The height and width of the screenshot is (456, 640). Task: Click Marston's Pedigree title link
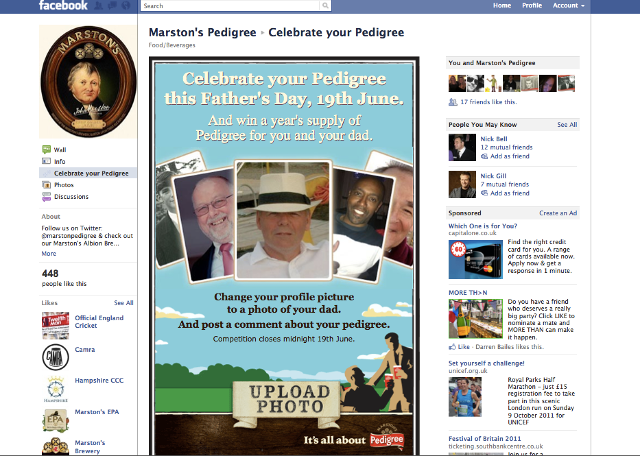(202, 32)
